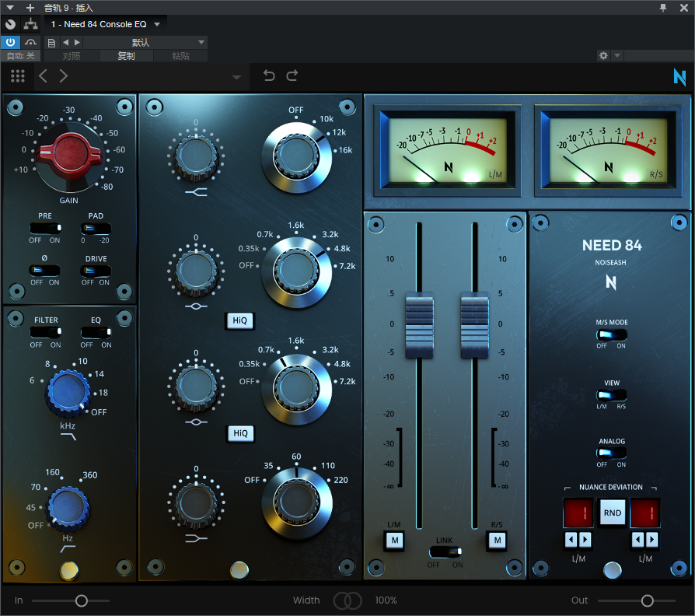Click the low shelf frequency selector knob

pyautogui.click(x=296, y=503)
